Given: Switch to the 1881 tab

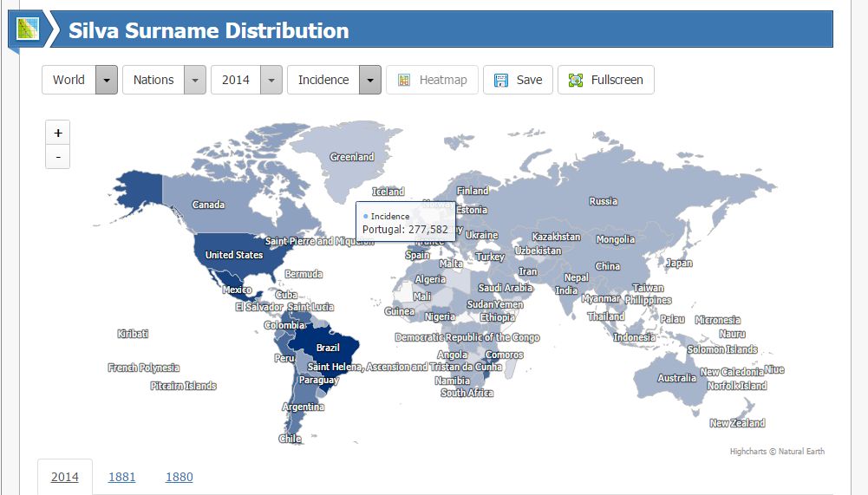Looking at the screenshot, I should [x=121, y=477].
